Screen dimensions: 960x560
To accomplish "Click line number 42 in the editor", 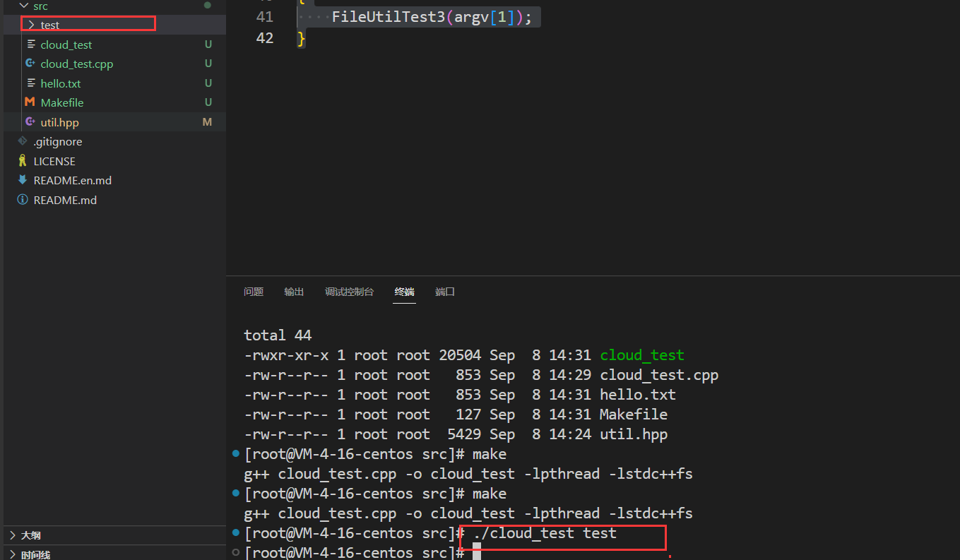I will (x=265, y=38).
